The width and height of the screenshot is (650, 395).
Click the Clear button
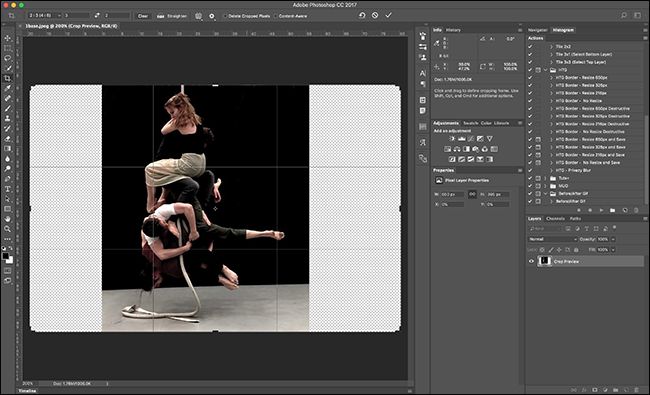point(143,16)
